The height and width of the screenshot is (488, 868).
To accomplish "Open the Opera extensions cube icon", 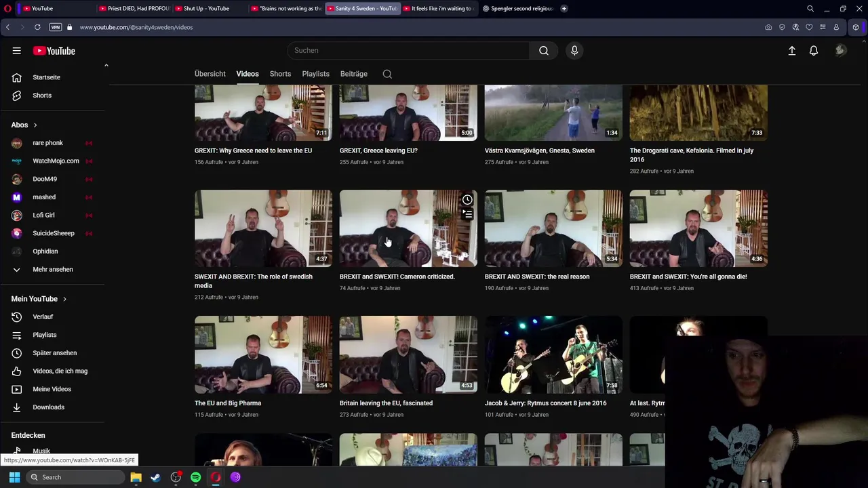I will coord(856,27).
